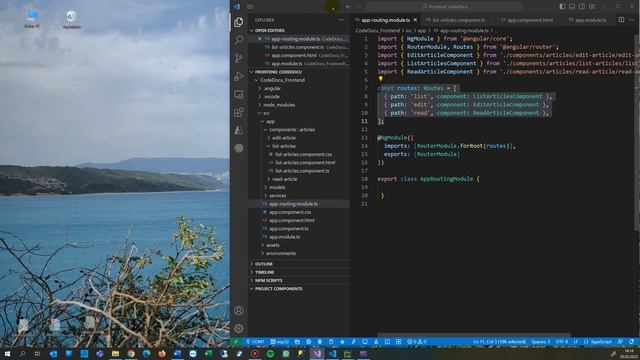Expand the .vscode folder

(x=299, y=97)
